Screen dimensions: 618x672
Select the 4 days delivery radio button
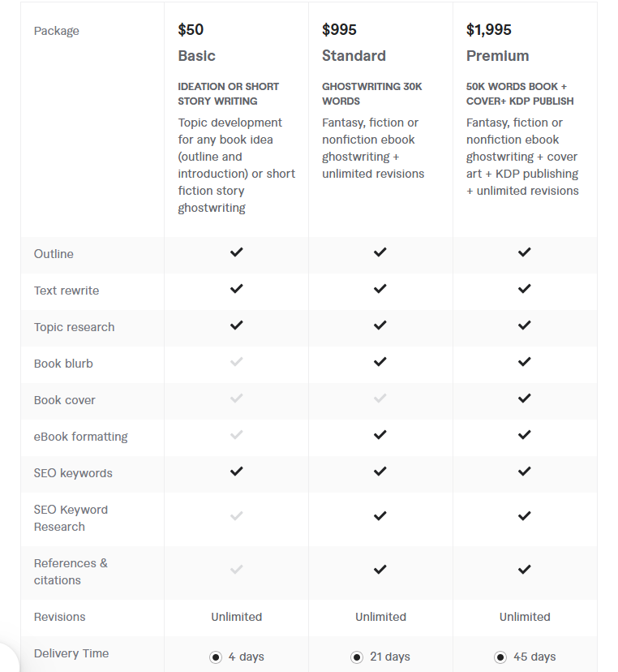(x=216, y=657)
